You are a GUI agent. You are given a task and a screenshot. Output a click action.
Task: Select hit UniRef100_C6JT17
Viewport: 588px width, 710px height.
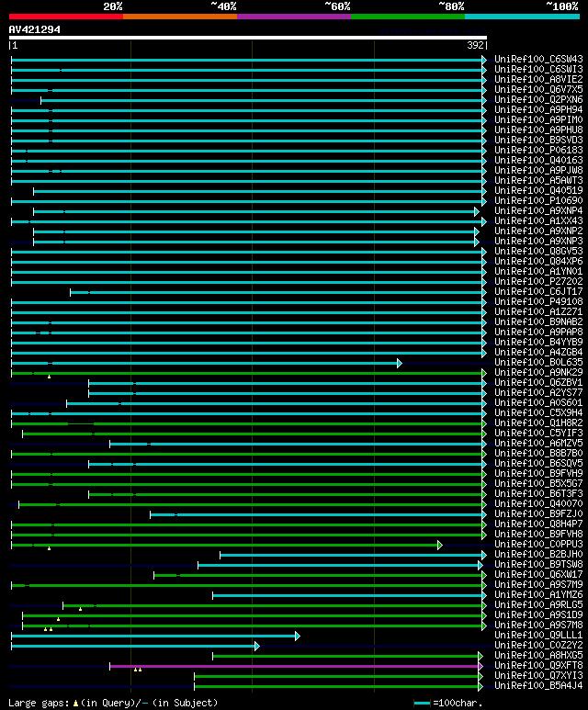pyautogui.click(x=538, y=291)
